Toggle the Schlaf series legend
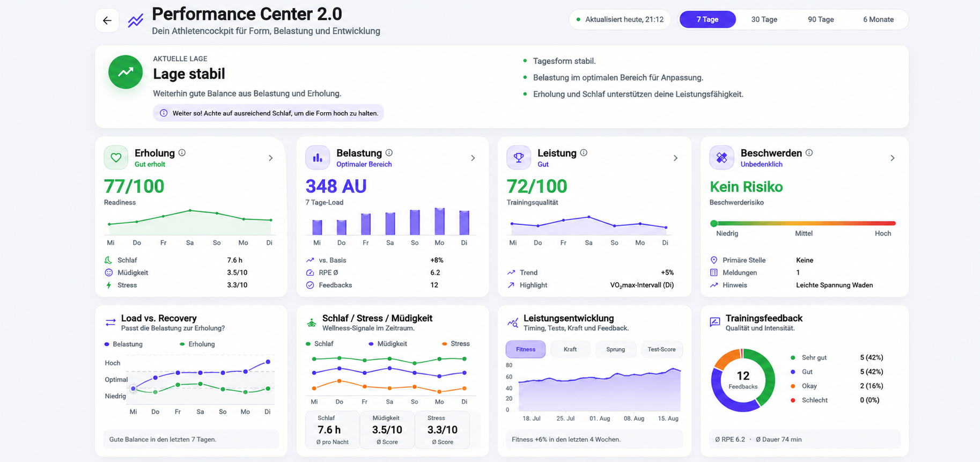 click(320, 344)
